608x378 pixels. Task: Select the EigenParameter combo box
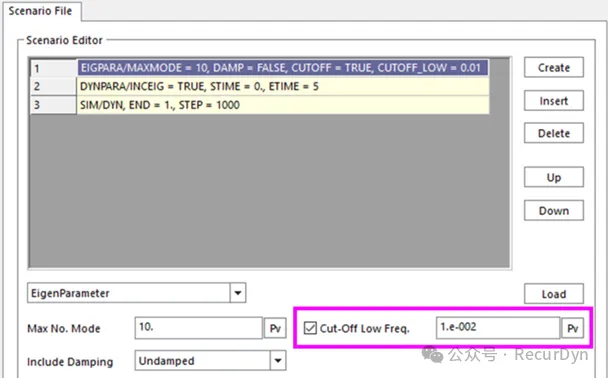click(136, 293)
